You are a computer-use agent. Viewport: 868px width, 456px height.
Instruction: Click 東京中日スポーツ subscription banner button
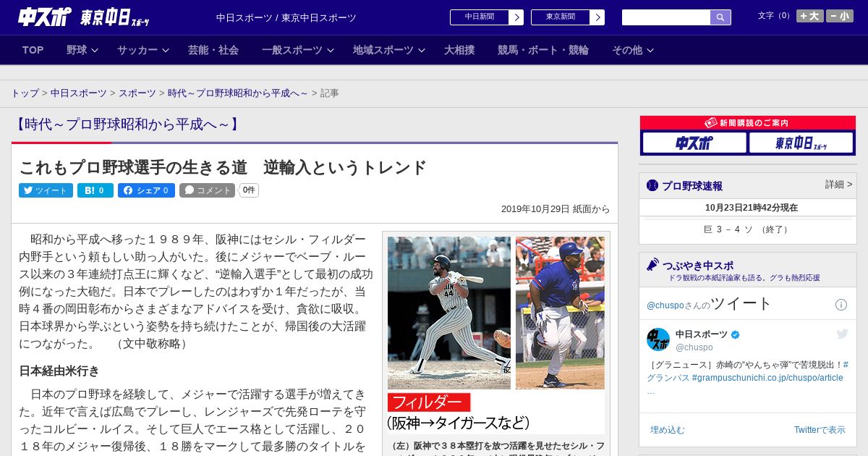[x=801, y=143]
